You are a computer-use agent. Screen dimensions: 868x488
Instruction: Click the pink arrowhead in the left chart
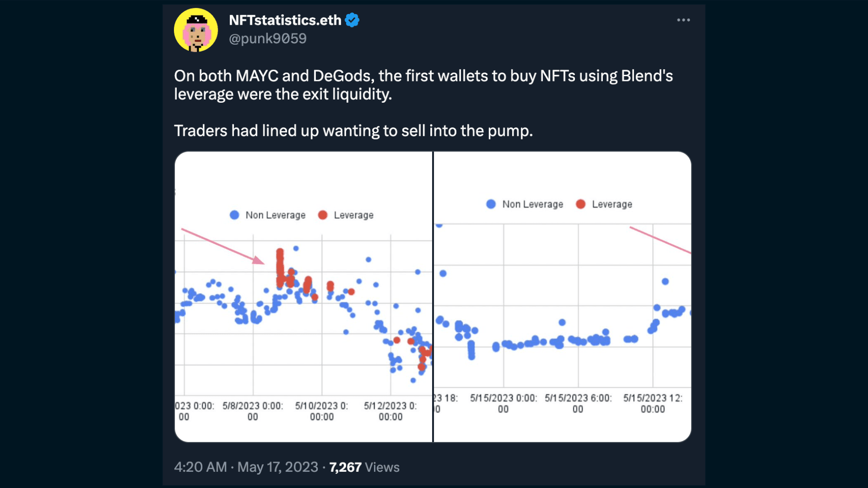click(259, 260)
